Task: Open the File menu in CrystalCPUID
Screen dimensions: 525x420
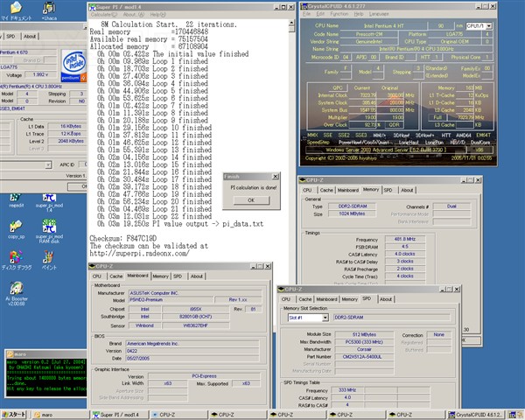Action: (306, 14)
